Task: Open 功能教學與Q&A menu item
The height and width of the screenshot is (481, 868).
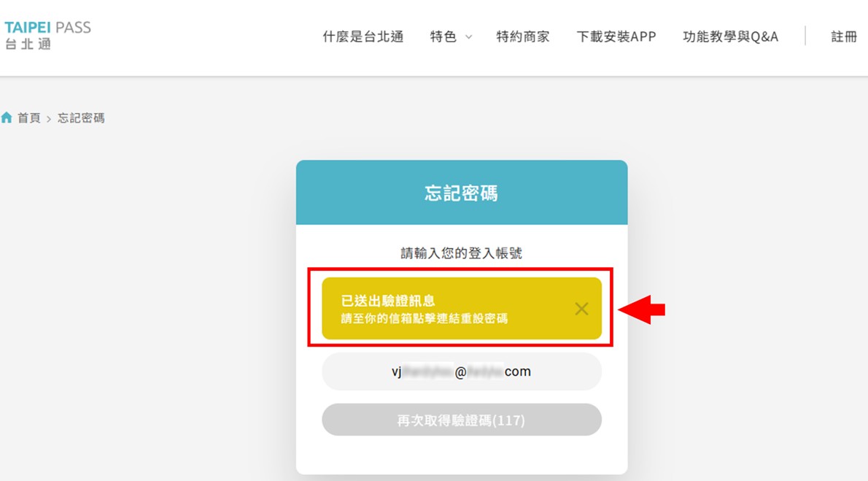Action: (x=731, y=36)
